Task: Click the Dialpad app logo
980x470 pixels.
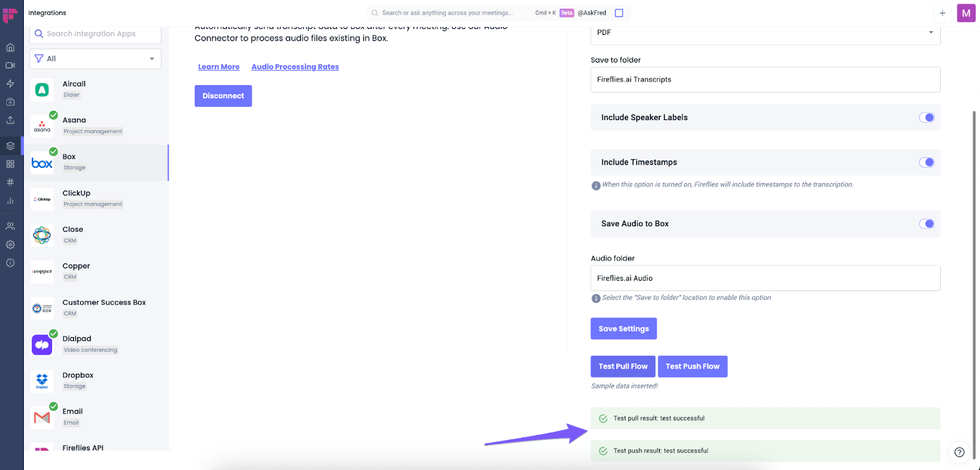Action: pyautogui.click(x=42, y=345)
